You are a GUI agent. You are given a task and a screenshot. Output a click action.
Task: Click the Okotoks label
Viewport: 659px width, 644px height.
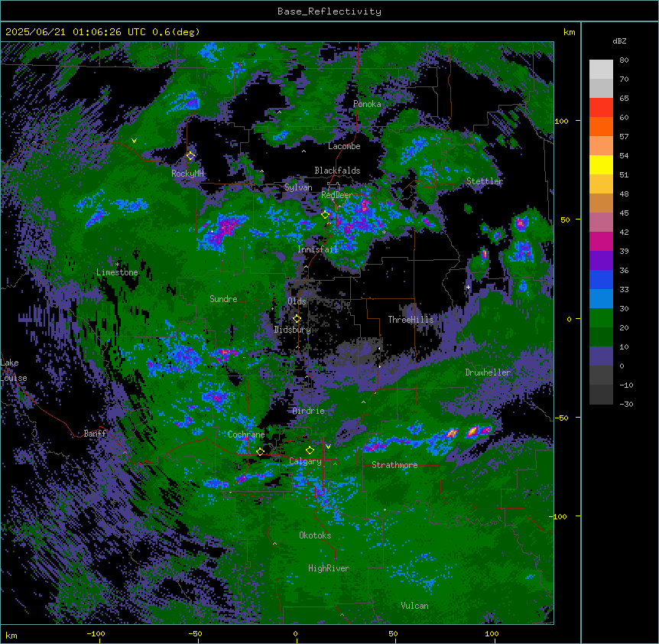315,535
